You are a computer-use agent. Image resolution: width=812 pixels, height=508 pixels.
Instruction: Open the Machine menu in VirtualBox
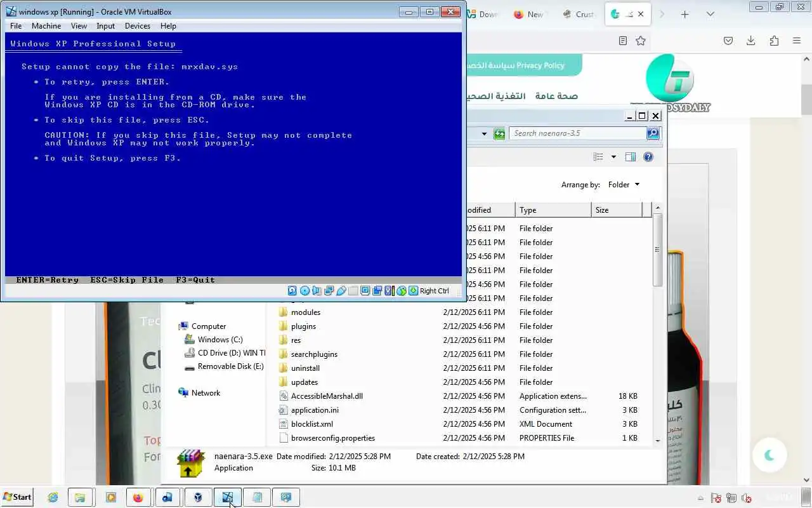(46, 26)
